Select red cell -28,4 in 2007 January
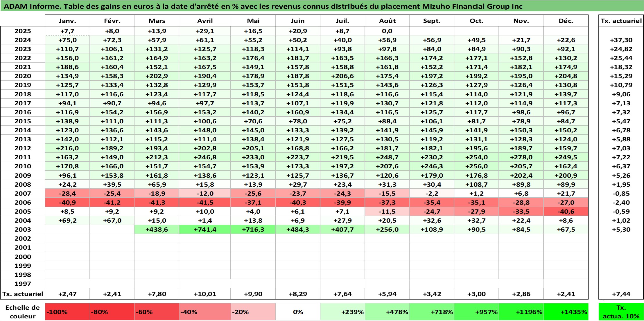The height and width of the screenshot is (321, 644). click(x=67, y=194)
